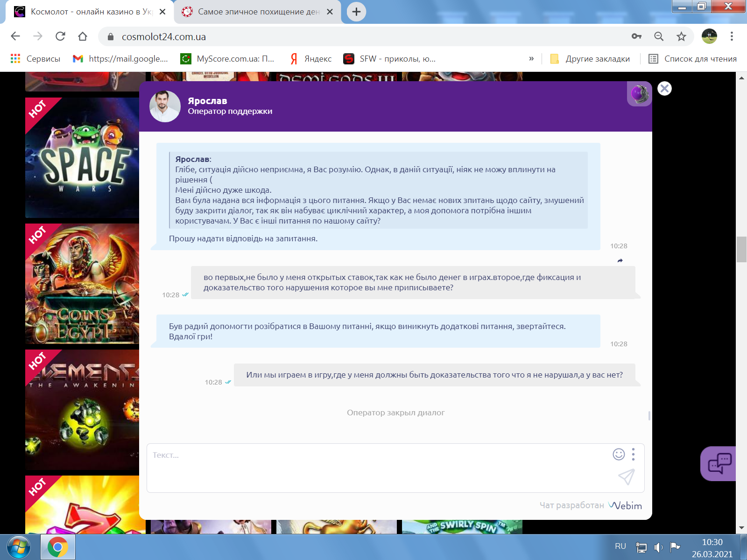Open the saved passwords key icon
Viewport: 747px width, 560px height.
click(636, 36)
